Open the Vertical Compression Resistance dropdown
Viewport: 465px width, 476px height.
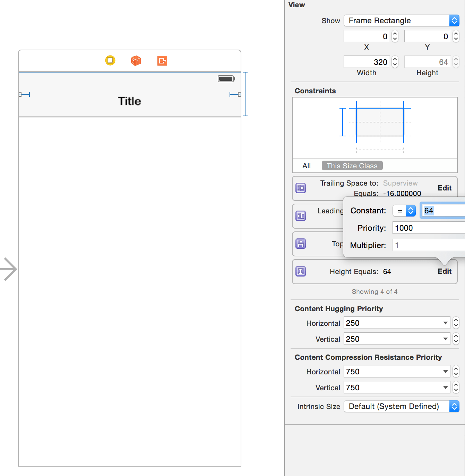(x=446, y=387)
